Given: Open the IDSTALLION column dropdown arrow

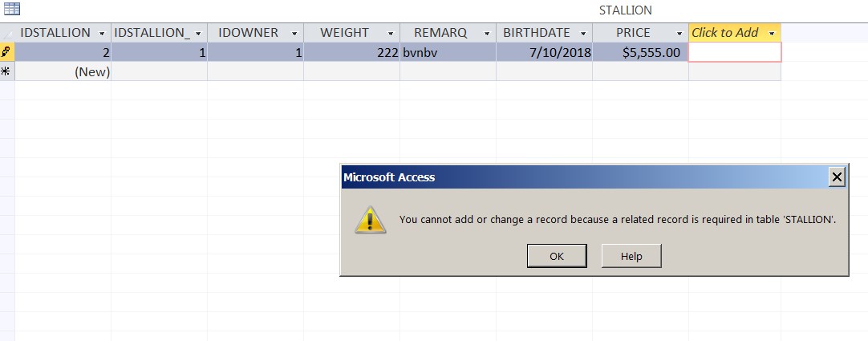Looking at the screenshot, I should [102, 34].
